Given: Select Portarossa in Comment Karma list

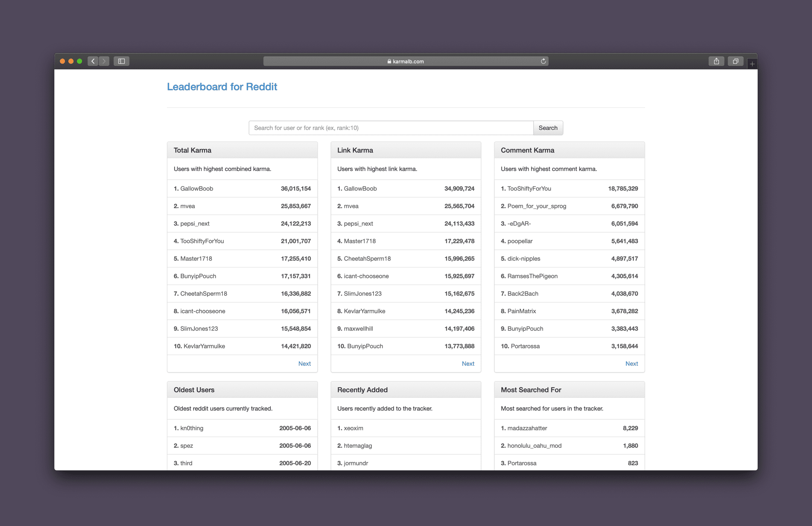Looking at the screenshot, I should pyautogui.click(x=525, y=346).
